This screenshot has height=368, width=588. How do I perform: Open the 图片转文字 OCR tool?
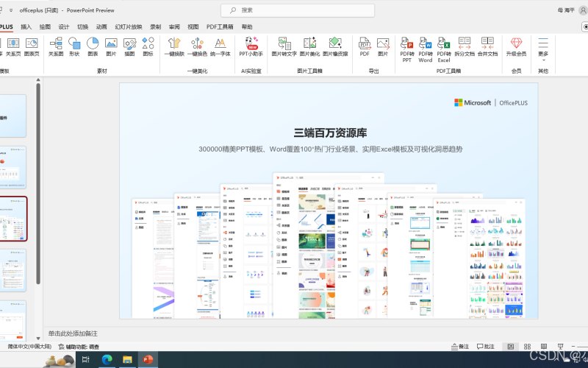[x=284, y=47]
